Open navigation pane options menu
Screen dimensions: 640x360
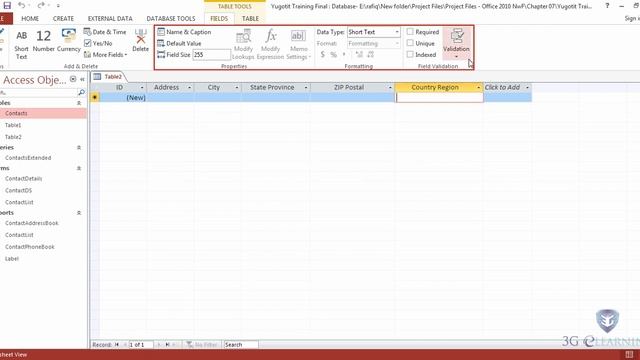[x=73, y=79]
